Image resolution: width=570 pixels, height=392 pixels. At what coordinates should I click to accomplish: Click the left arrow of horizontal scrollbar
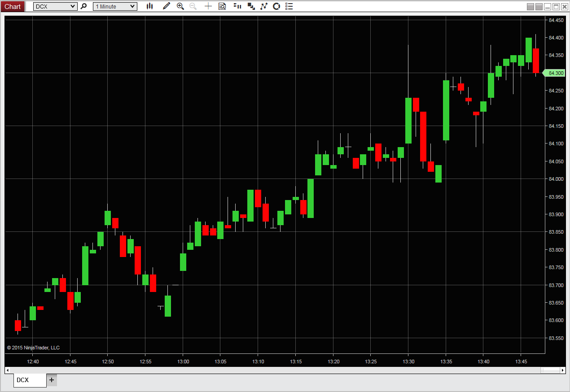click(x=7, y=370)
